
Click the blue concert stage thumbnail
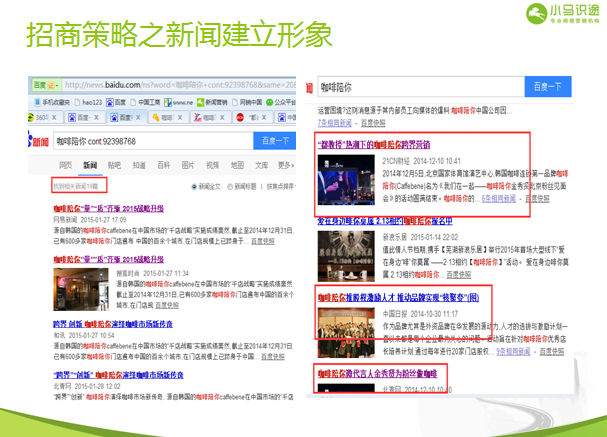point(346,180)
